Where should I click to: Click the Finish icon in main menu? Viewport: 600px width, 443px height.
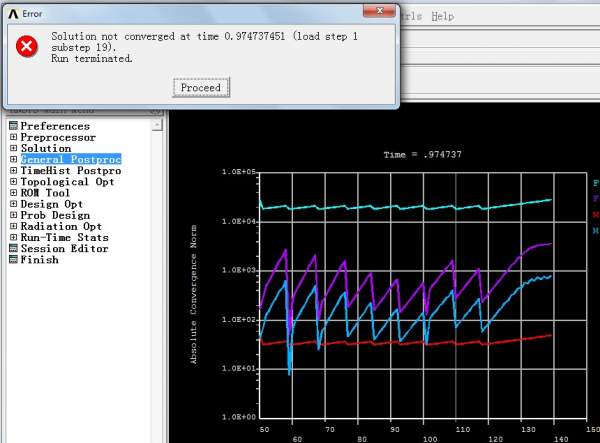pyautogui.click(x=13, y=259)
